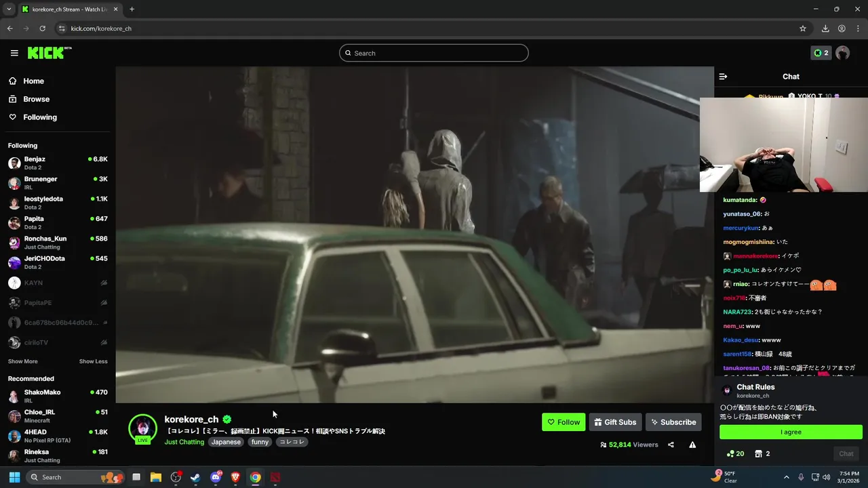Open offline channel KAYN
Screen dimensions: 868x488
point(58,283)
